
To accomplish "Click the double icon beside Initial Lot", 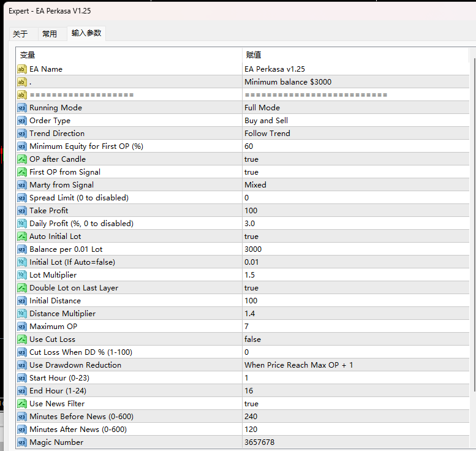I will point(22,262).
